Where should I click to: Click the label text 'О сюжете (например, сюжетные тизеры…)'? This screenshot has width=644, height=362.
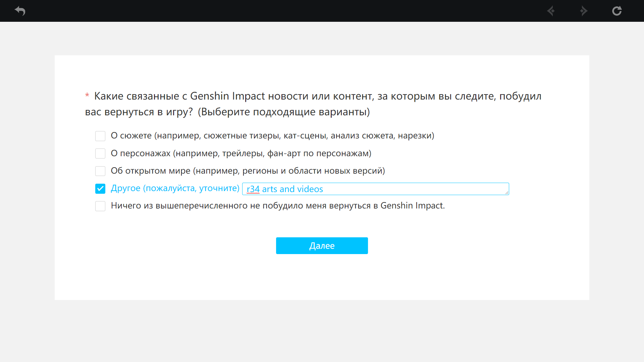(x=272, y=136)
